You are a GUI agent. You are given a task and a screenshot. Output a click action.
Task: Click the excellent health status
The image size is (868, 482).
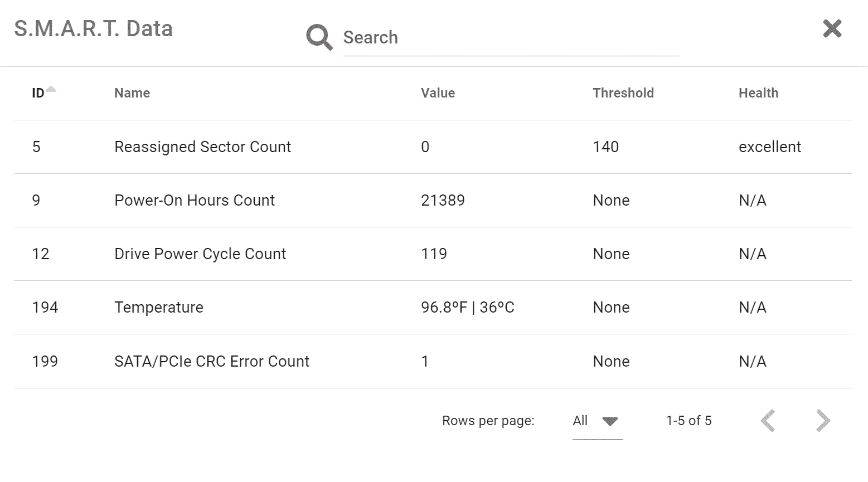tap(770, 147)
